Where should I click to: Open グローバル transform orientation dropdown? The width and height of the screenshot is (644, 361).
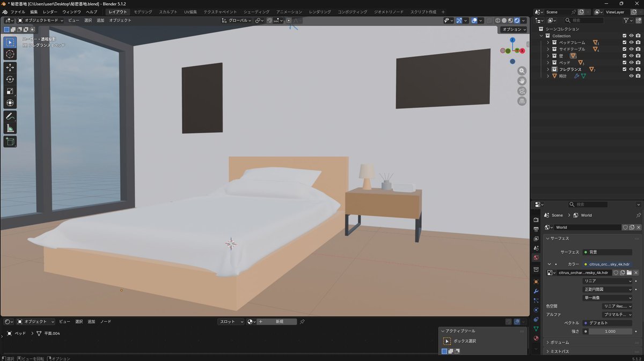click(x=237, y=20)
